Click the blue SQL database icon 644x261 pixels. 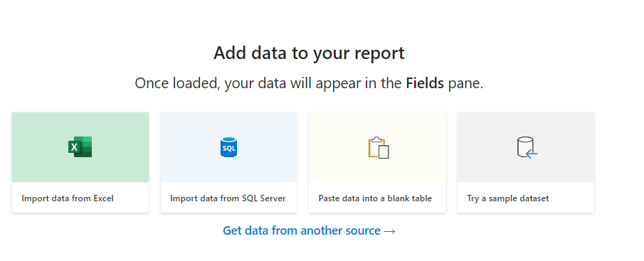pyautogui.click(x=228, y=147)
